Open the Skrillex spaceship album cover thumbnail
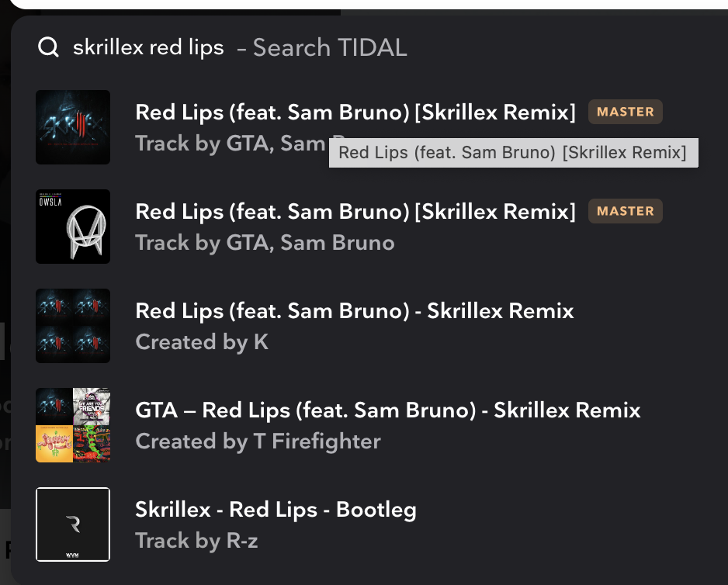The height and width of the screenshot is (585, 728). click(x=73, y=127)
